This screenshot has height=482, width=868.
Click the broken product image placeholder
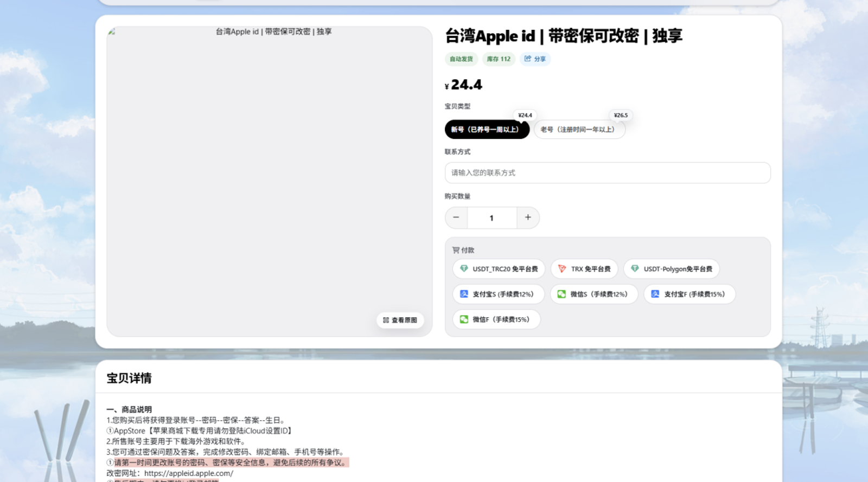(270, 182)
